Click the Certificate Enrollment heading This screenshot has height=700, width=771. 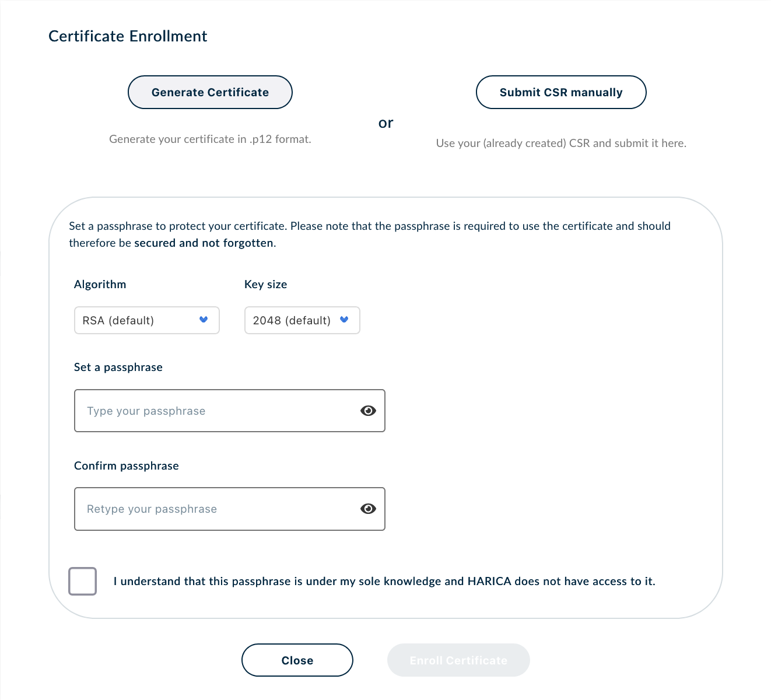128,36
